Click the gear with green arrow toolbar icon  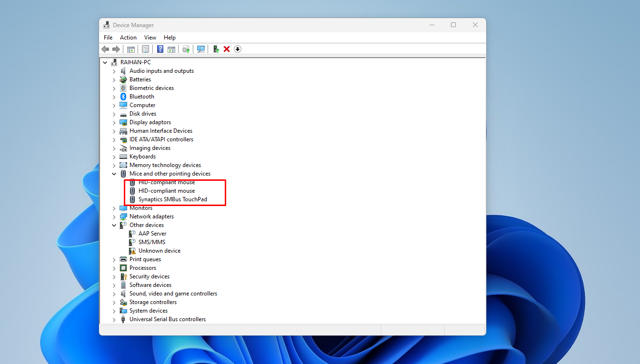[x=186, y=49]
